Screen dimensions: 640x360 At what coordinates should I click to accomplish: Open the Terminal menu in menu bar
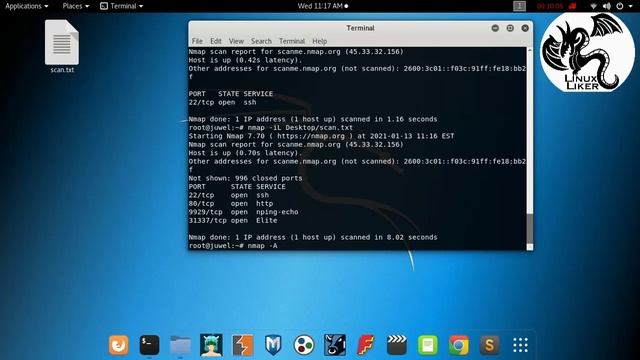point(292,41)
